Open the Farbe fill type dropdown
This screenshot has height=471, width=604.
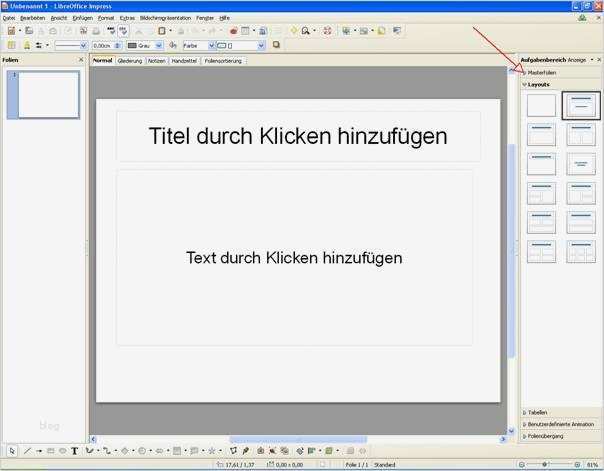coord(211,46)
